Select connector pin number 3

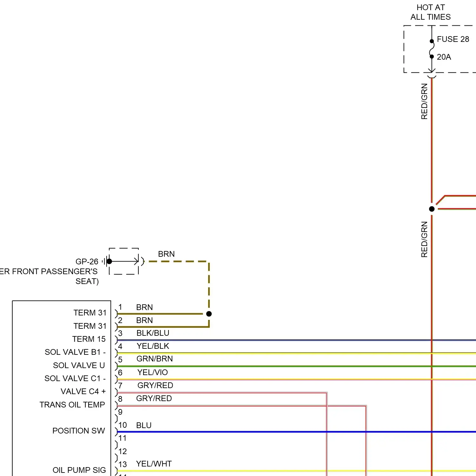[120, 334]
